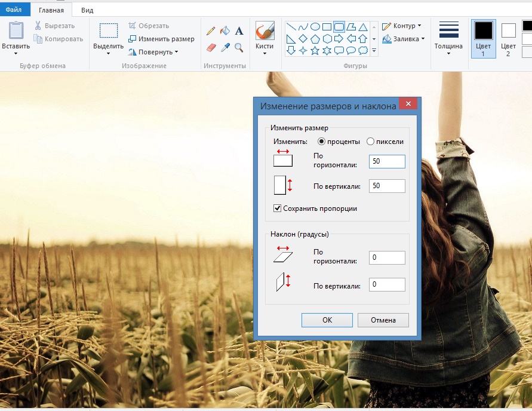Open the Файл menu

click(x=14, y=10)
